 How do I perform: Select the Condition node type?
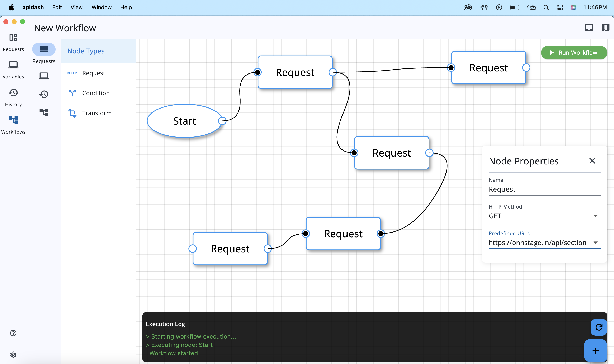(x=96, y=93)
